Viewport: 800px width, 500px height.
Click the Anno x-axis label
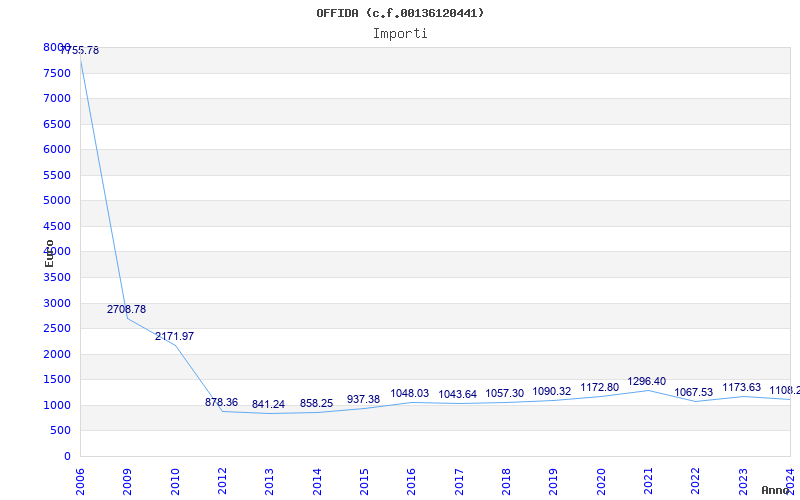776,490
